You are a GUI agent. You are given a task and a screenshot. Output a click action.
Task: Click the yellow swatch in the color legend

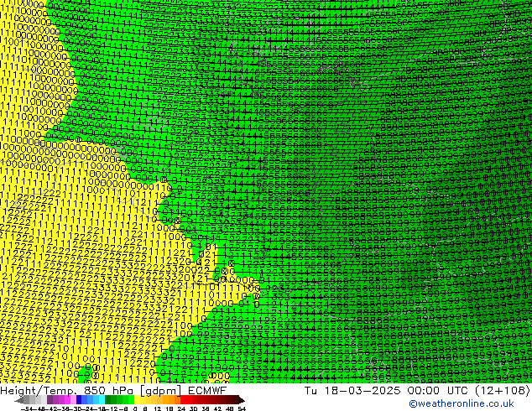coord(137,400)
